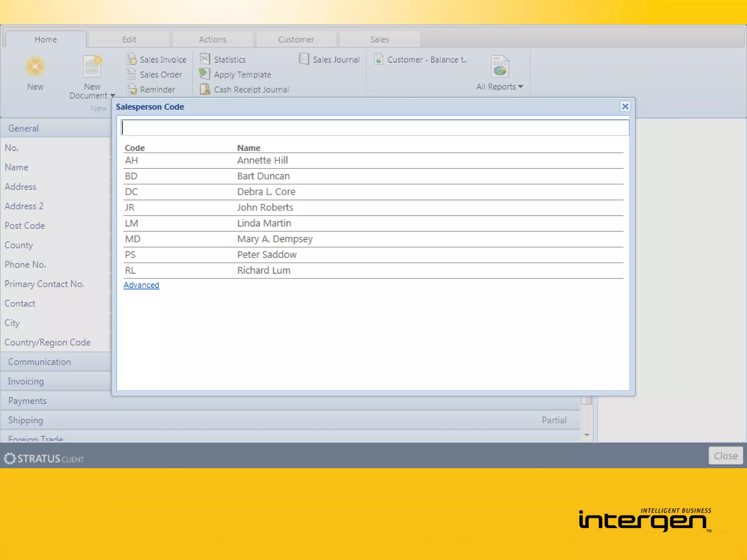Expand the Invoicing section
Image resolution: width=747 pixels, height=560 pixels.
click(56, 381)
